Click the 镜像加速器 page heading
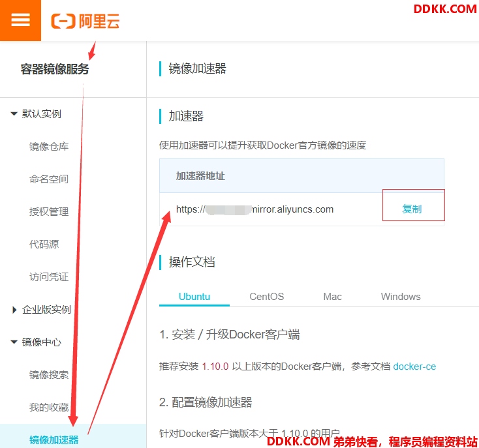The width and height of the screenshot is (479, 448). pos(197,68)
